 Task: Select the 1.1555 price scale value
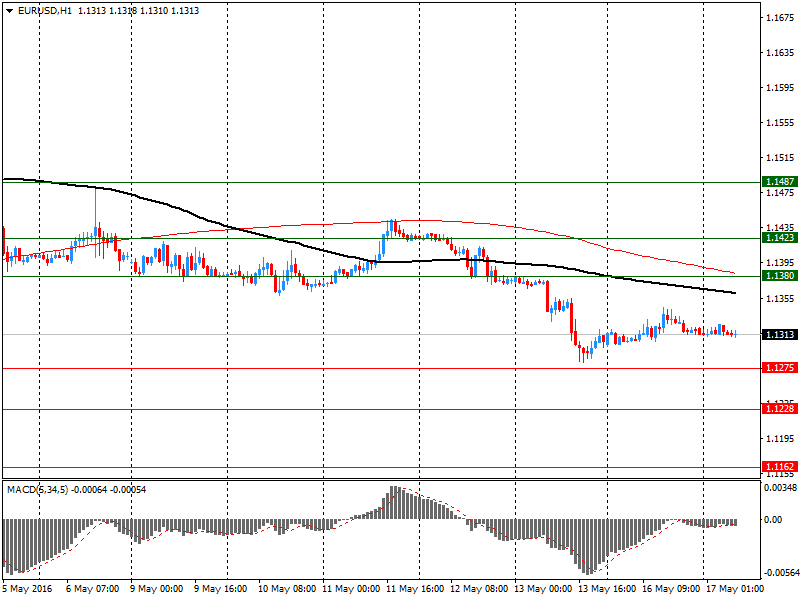[781, 123]
